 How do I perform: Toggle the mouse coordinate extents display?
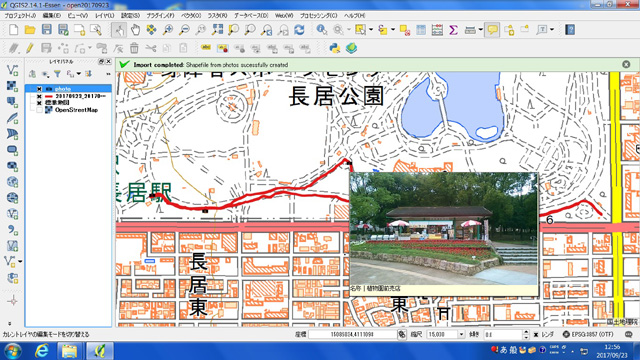click(x=402, y=334)
